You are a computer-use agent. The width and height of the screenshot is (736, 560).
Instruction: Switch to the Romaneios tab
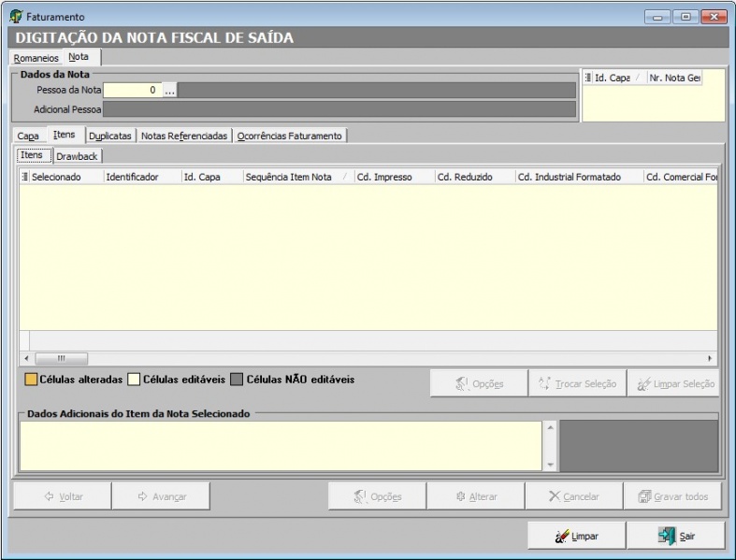pos(36,58)
